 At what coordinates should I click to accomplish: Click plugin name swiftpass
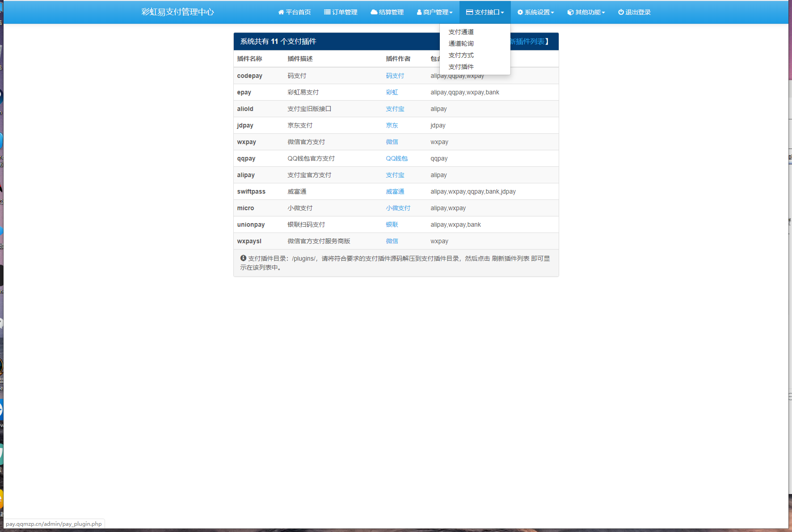[251, 192]
